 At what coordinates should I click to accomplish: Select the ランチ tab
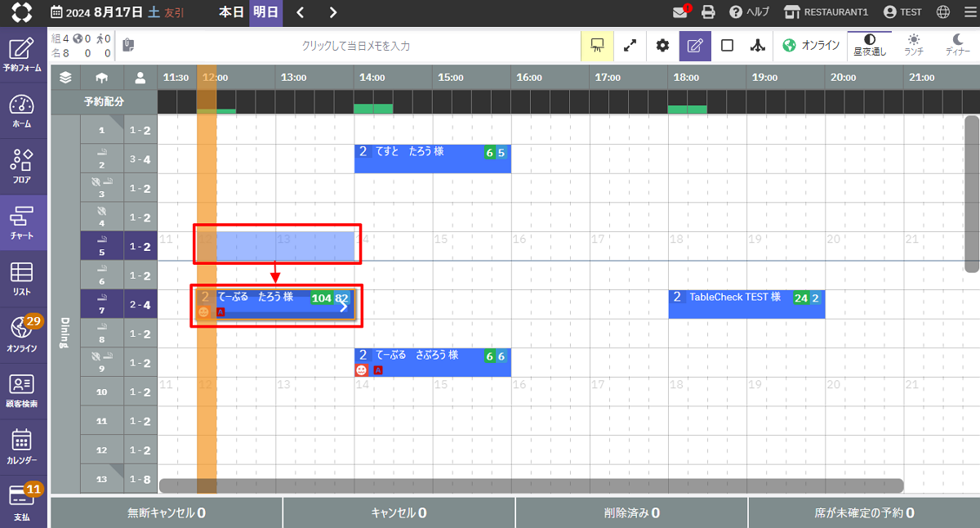coord(914,46)
